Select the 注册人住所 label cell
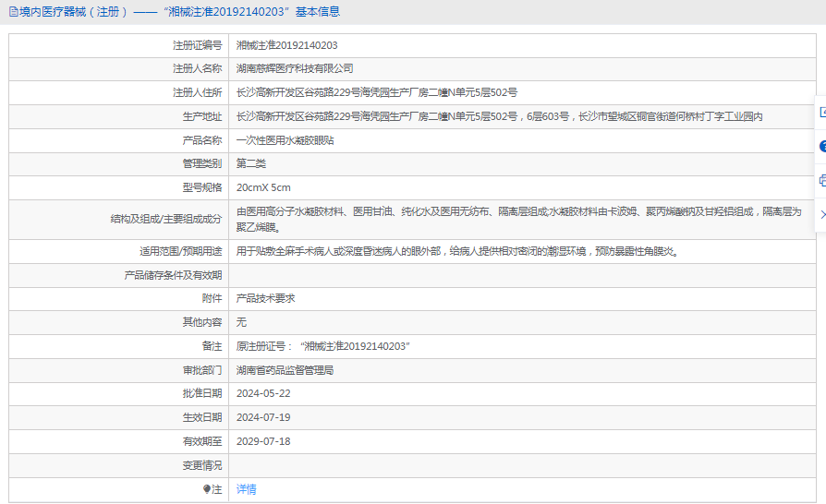 tap(118, 92)
